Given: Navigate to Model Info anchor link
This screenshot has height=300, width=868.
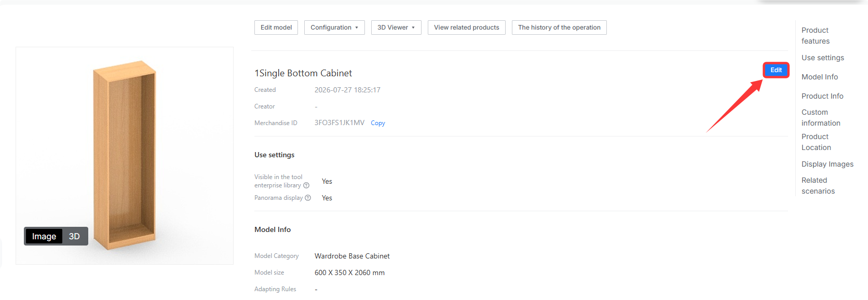Looking at the screenshot, I should (820, 77).
